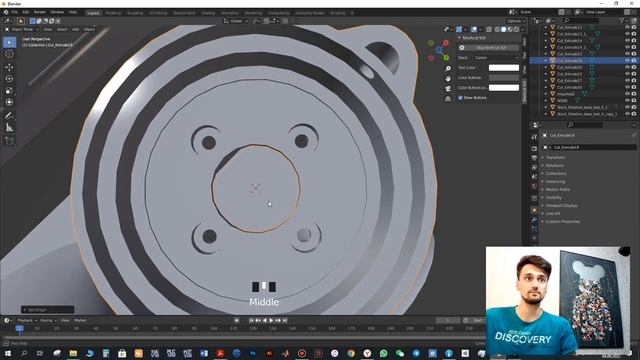Open the Options button in viewport header
The height and width of the screenshot is (360, 640).
click(x=516, y=21)
